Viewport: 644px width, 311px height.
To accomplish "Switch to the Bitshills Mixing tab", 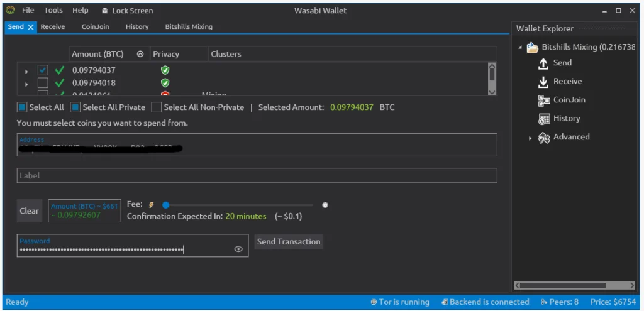I will click(x=189, y=26).
